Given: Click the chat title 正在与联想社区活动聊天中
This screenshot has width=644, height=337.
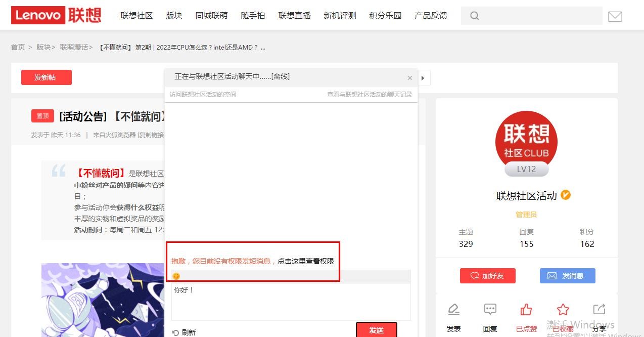Looking at the screenshot, I should tap(232, 76).
